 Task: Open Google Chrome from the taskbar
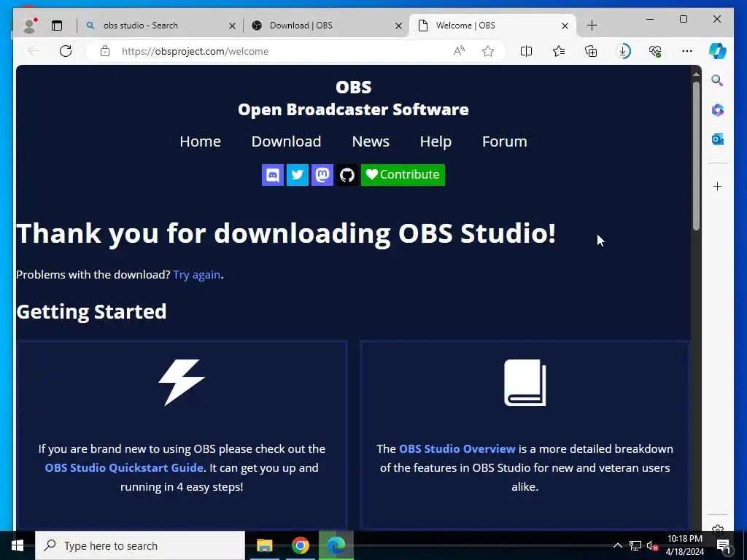click(300, 545)
